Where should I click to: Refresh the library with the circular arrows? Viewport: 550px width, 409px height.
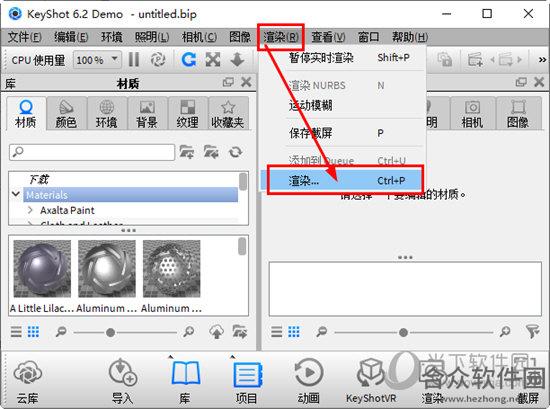(235, 152)
